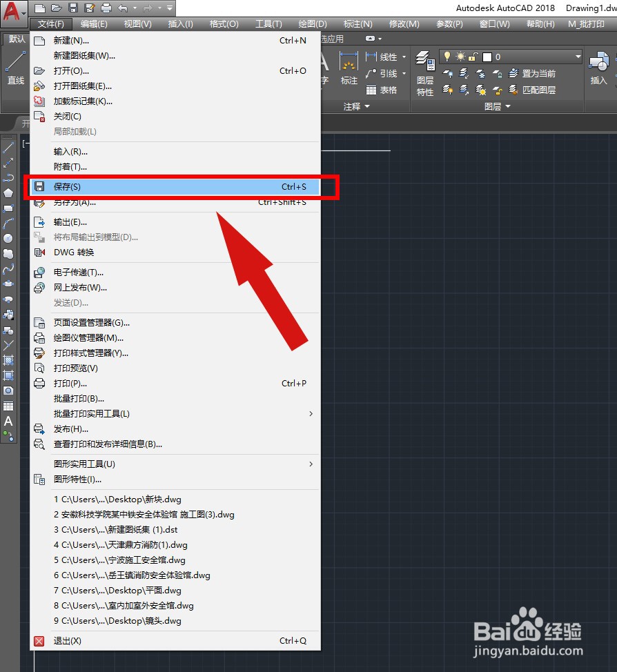The image size is (617, 672).
Task: Click 匹配图层 match layer button
Action: click(x=532, y=90)
